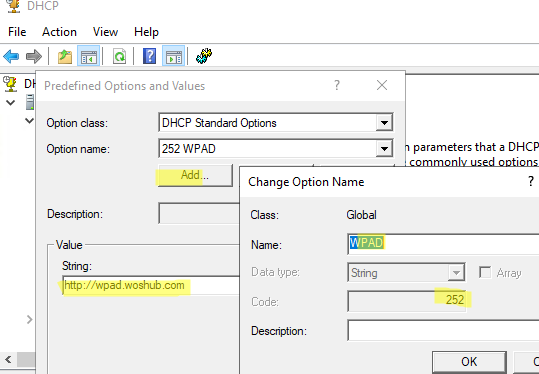Collapse the server node in the tree
Viewport: 539px width, 374px height.
pos(10,102)
